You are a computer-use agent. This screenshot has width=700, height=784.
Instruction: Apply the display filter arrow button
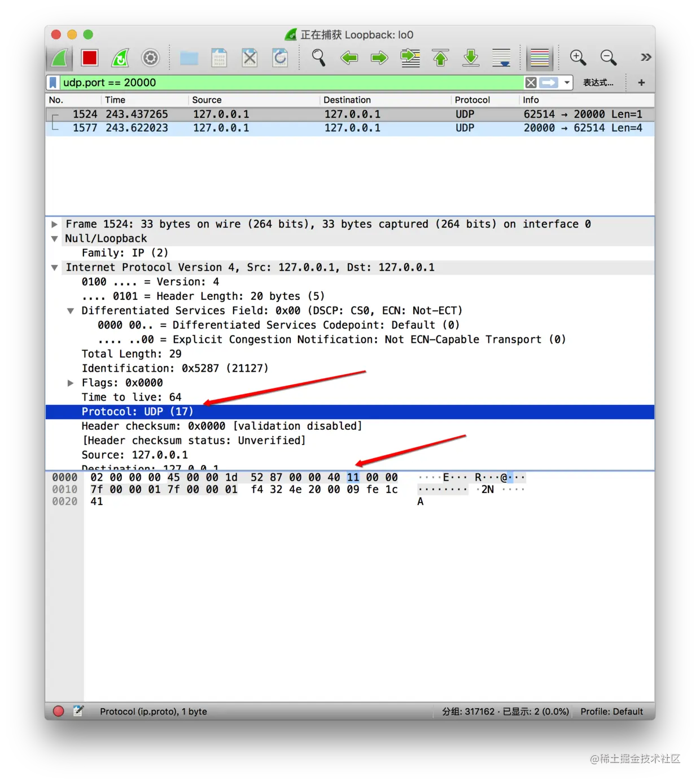click(549, 82)
